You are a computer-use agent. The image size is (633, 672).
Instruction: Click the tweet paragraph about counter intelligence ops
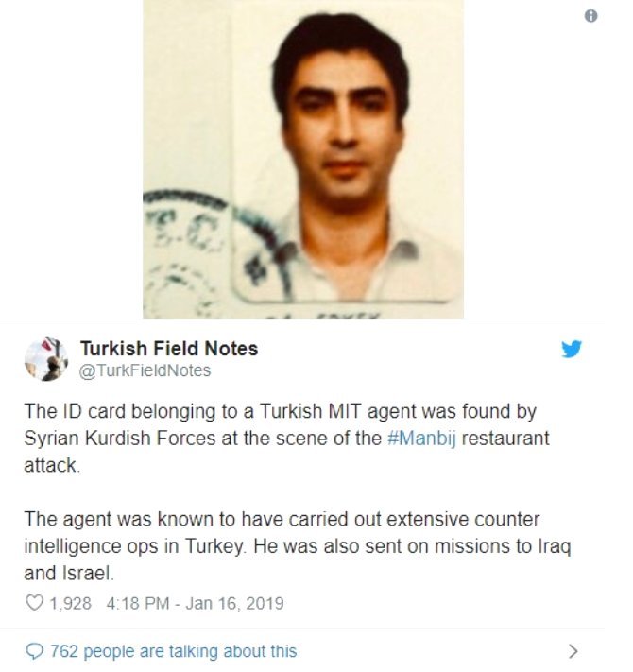tap(298, 546)
